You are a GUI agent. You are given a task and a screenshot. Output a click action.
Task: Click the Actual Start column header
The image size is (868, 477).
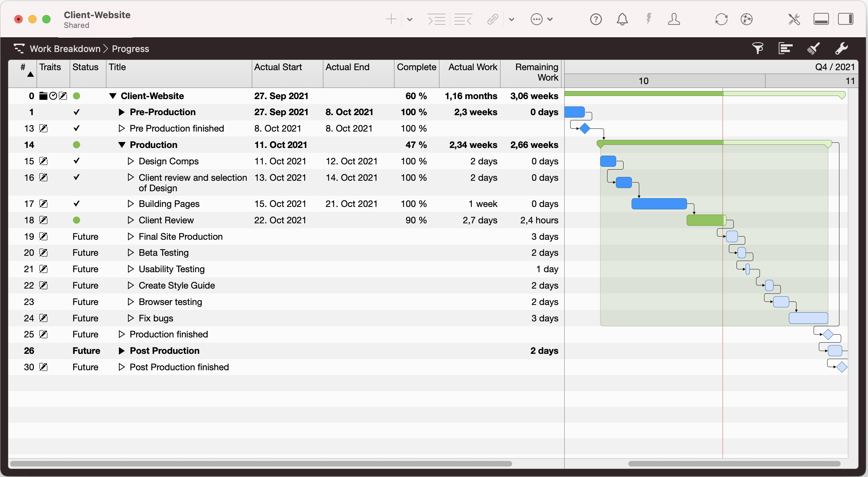[278, 67]
